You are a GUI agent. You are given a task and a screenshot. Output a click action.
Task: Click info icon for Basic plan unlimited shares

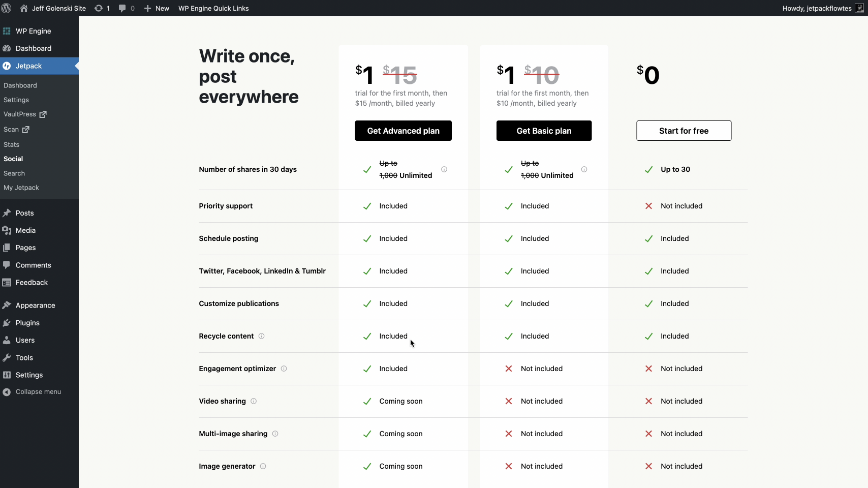[584, 169]
